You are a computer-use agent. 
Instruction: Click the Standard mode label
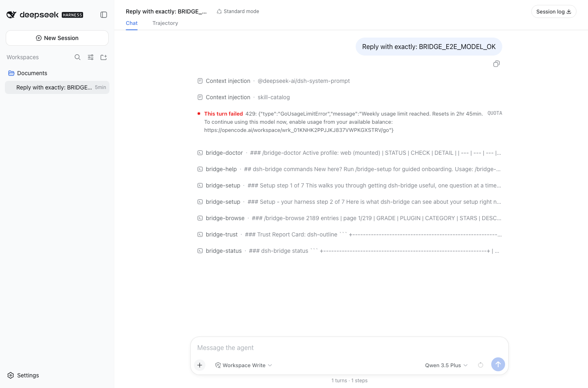241,11
